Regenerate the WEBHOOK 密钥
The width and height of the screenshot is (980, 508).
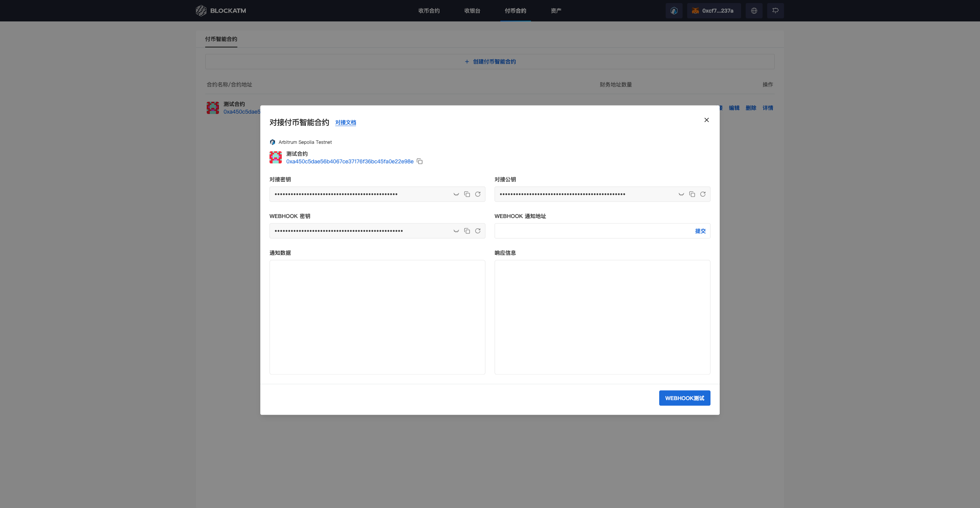tap(478, 231)
